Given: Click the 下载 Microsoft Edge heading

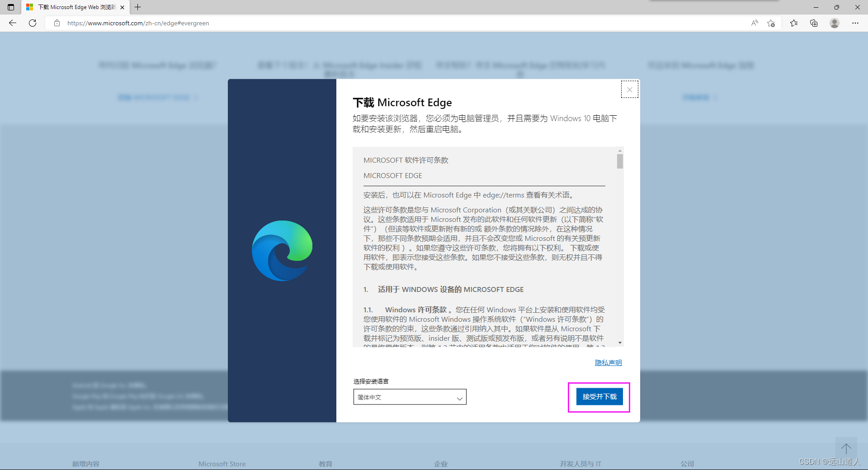Looking at the screenshot, I should pyautogui.click(x=402, y=103).
